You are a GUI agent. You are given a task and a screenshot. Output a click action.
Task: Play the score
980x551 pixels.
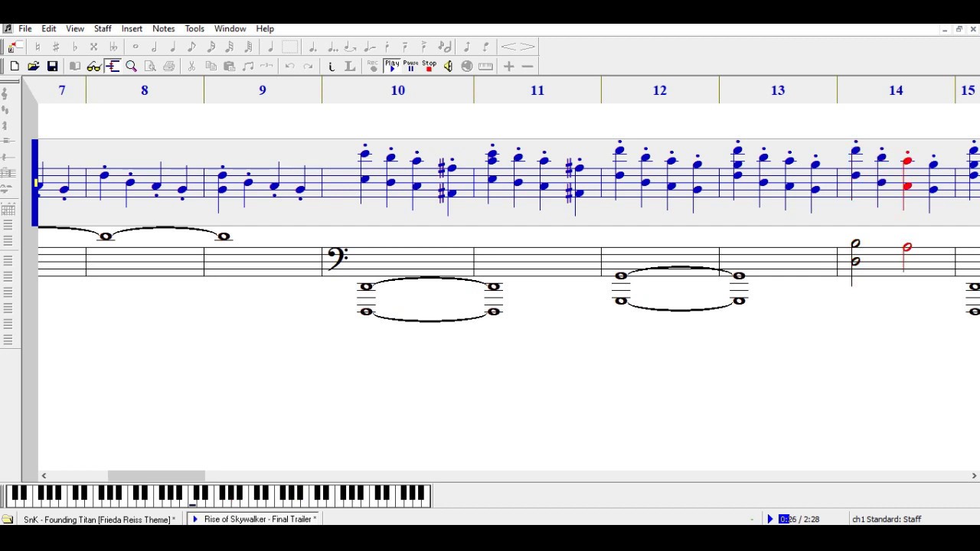coord(392,67)
